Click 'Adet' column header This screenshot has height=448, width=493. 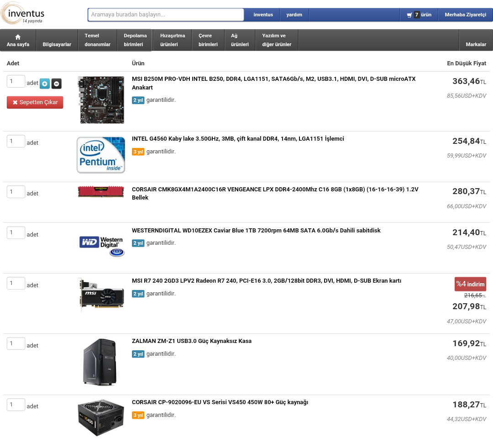(13, 63)
